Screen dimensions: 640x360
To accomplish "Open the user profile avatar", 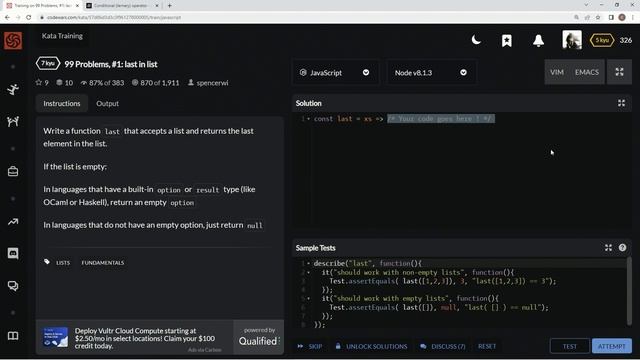I will pos(572,40).
